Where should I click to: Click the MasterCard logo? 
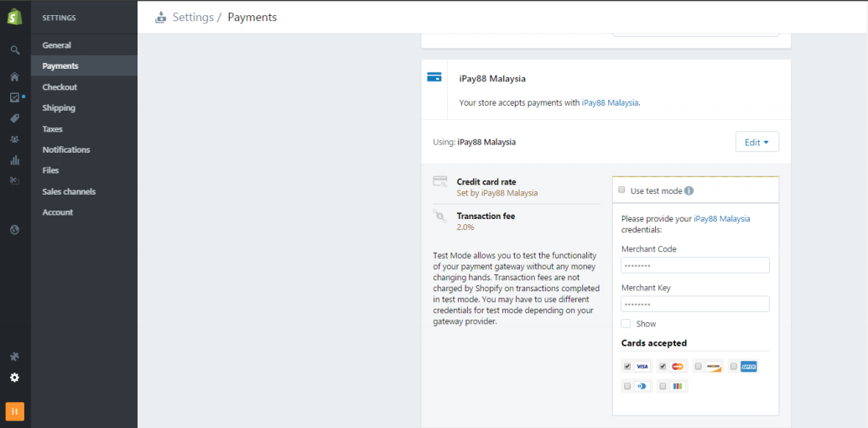coord(678,367)
